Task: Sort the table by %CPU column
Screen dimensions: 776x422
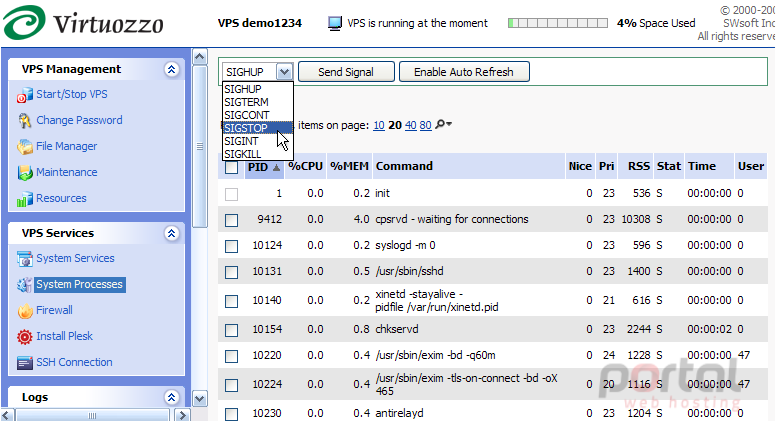Action: tap(305, 166)
